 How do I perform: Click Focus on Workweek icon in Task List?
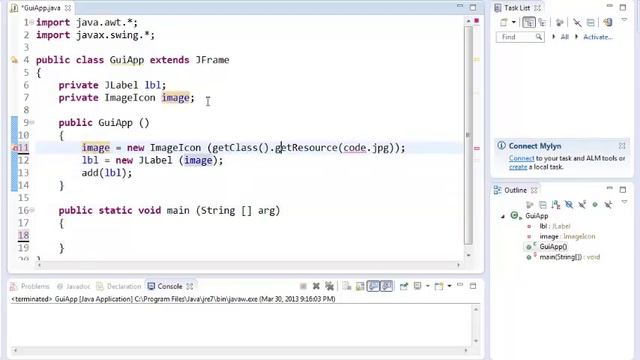click(560, 22)
